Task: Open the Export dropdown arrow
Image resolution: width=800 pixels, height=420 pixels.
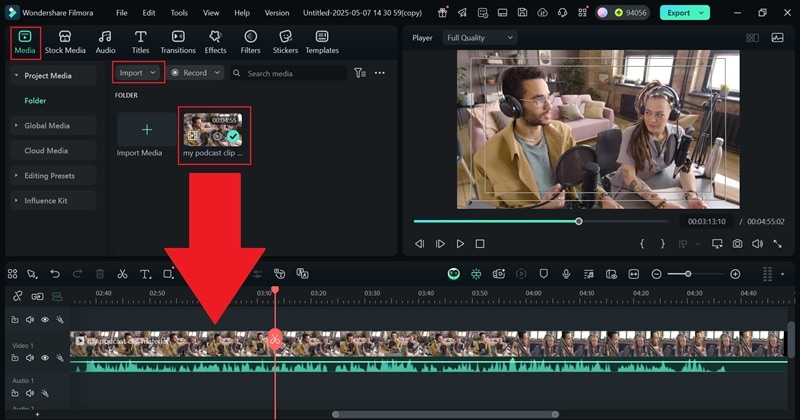Action: 702,13
